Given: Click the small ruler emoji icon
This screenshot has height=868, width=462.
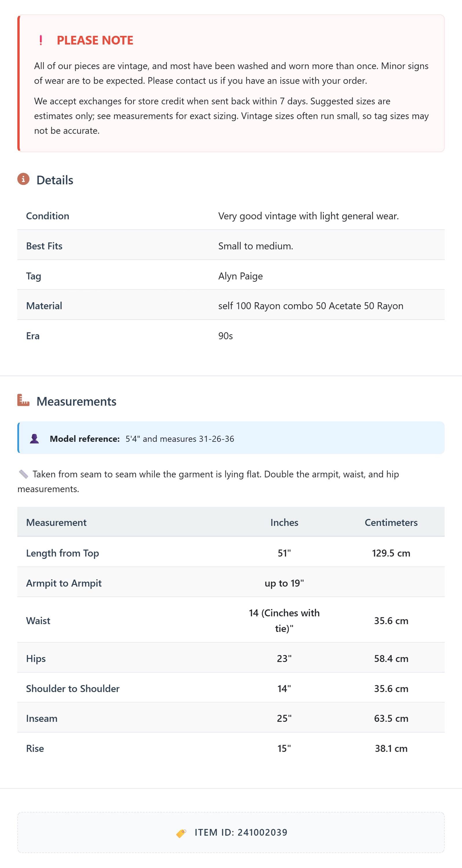Looking at the screenshot, I should (x=23, y=474).
